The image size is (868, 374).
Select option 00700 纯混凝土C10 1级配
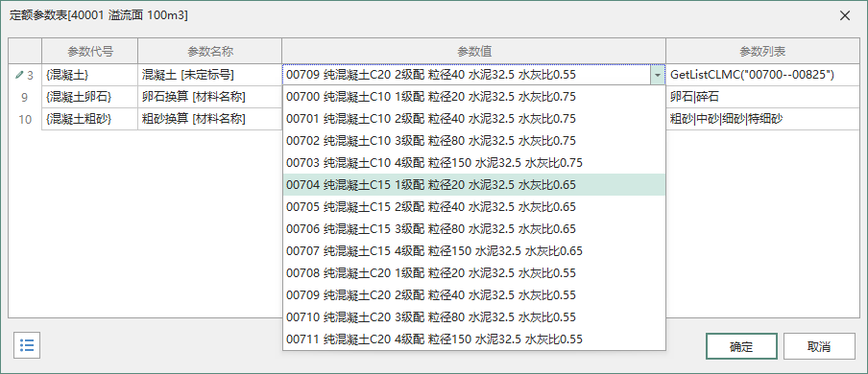point(474,97)
